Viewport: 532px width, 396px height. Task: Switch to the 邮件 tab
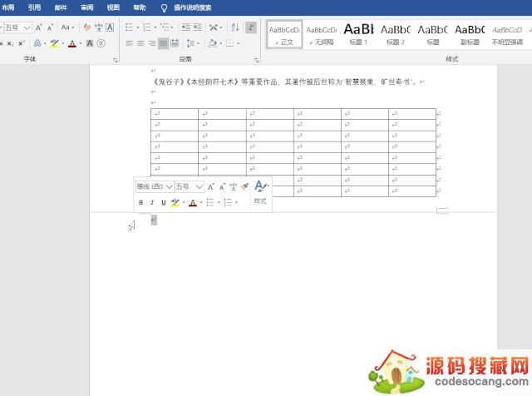click(61, 7)
